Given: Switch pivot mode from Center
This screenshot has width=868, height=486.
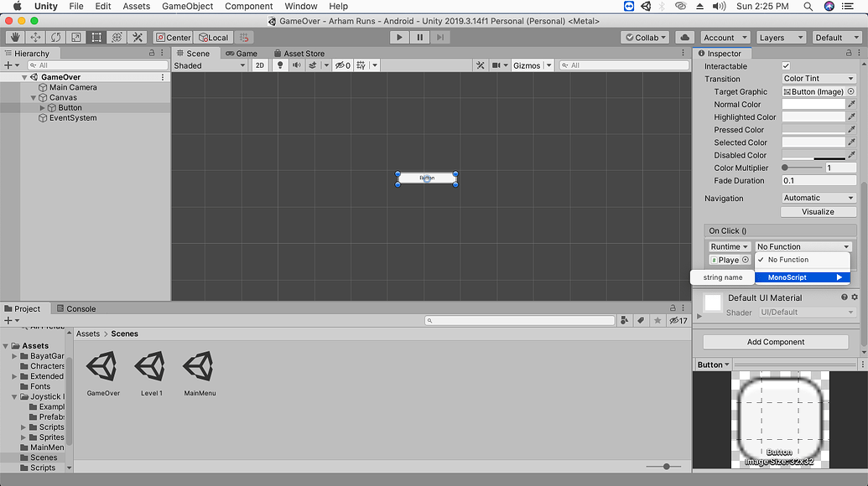Looking at the screenshot, I should [x=173, y=37].
